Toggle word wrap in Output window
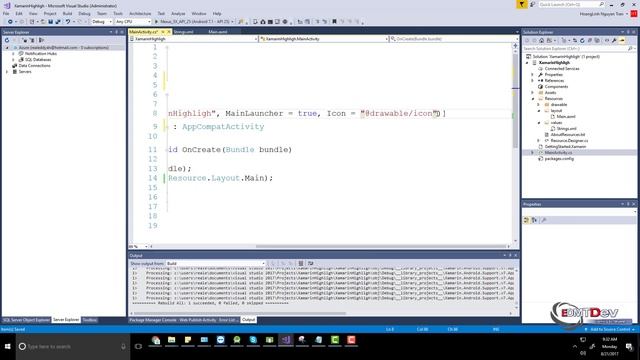The height and width of the screenshot is (360, 640). 311,264
